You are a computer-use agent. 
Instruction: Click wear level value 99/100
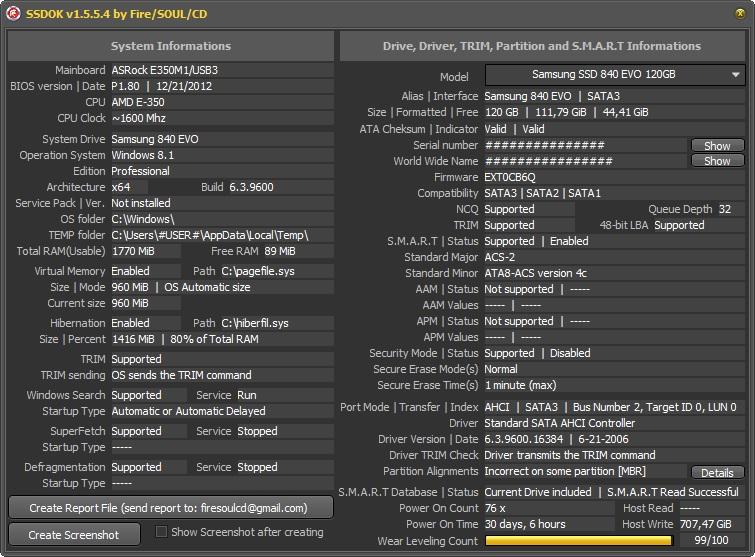(712, 540)
